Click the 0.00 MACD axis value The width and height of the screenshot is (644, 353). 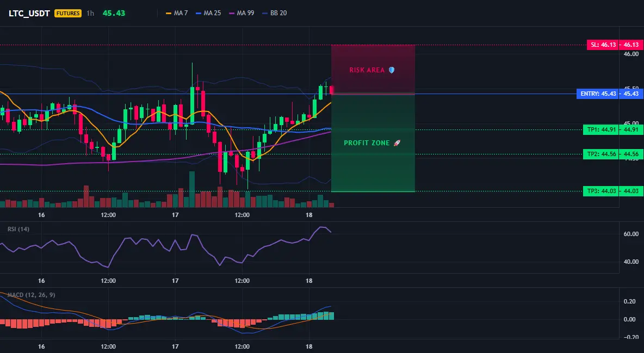click(630, 319)
